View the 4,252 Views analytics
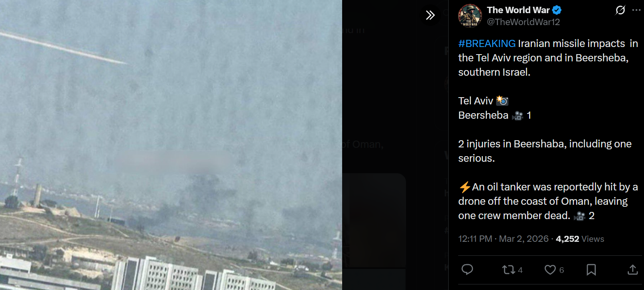The image size is (644, 290). pyautogui.click(x=580, y=239)
